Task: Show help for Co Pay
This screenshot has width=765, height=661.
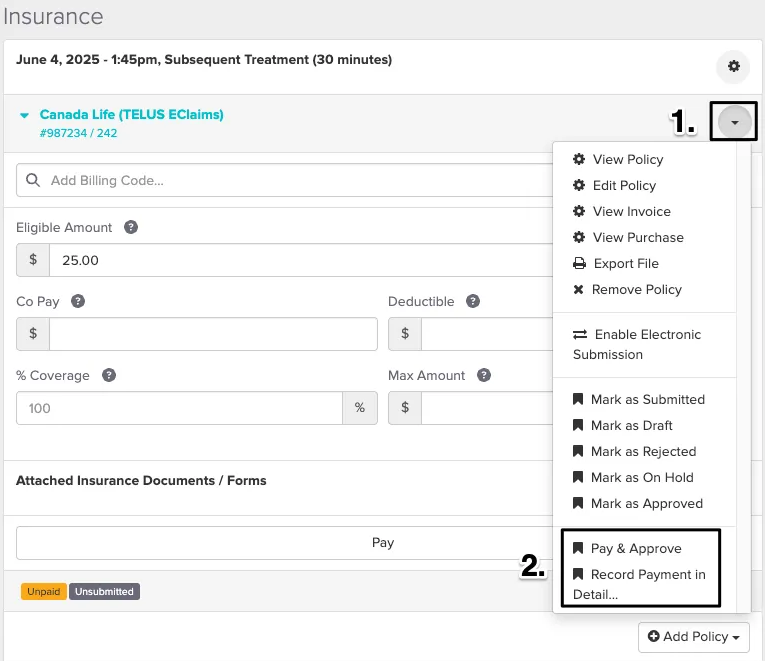Action: [x=78, y=301]
